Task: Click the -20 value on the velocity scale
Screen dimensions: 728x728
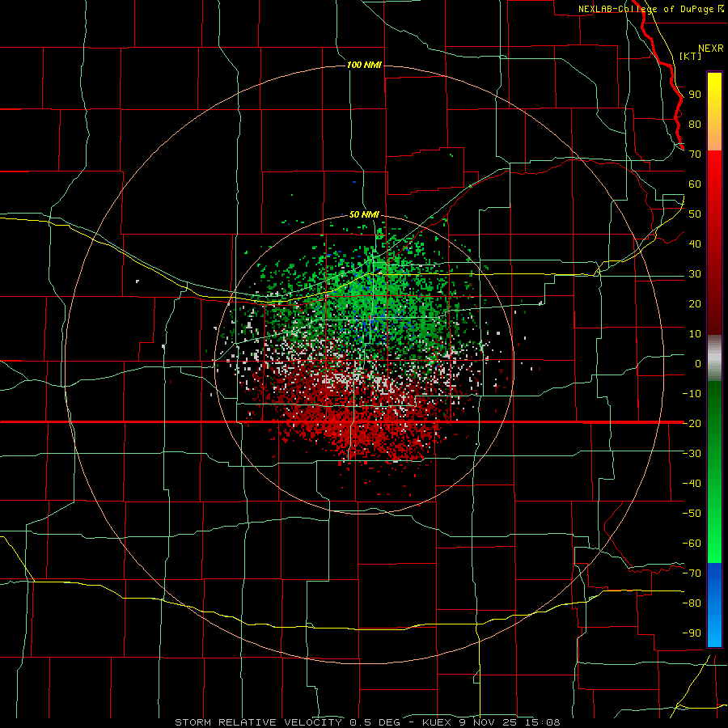Action: point(692,423)
